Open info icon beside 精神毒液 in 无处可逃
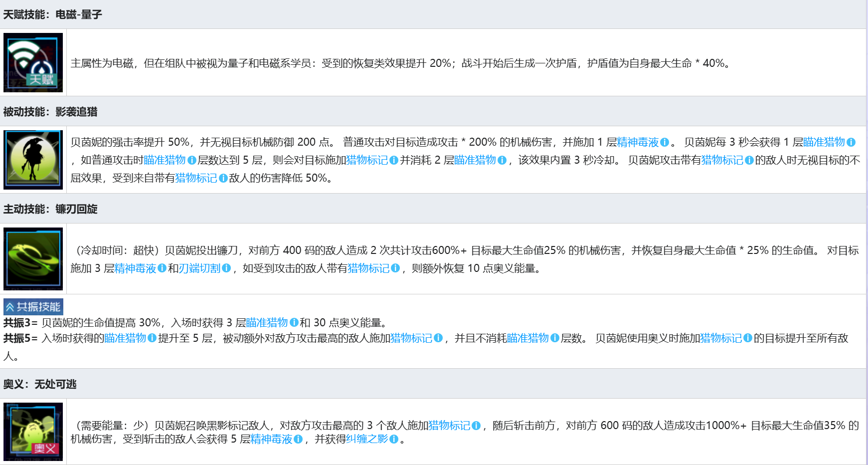Image resolution: width=868 pixels, height=465 pixels. coord(298,439)
